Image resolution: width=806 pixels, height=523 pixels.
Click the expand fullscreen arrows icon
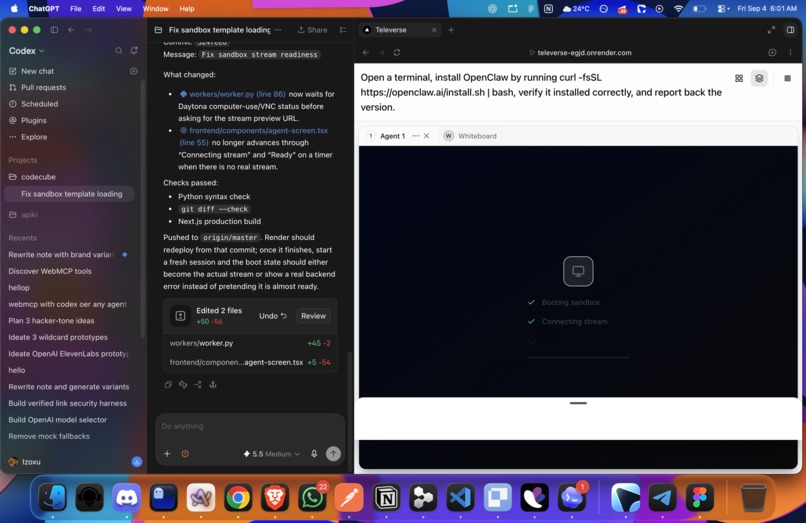tap(771, 30)
